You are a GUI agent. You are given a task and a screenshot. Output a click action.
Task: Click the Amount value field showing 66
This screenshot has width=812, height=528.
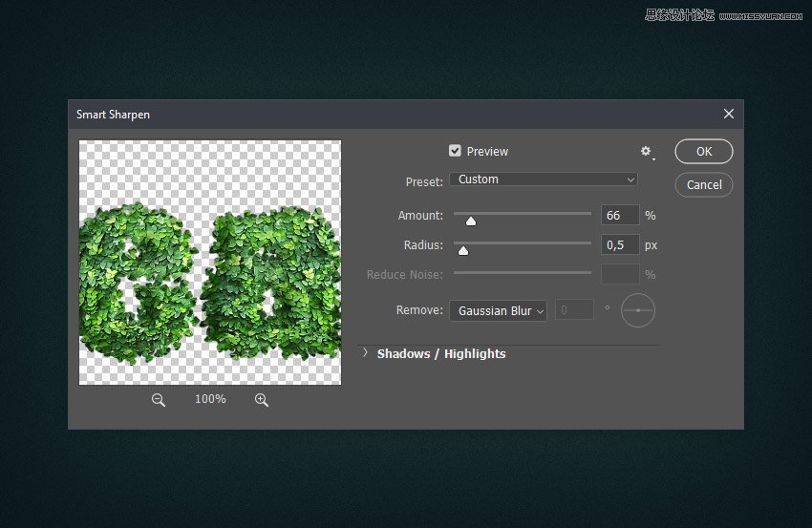click(620, 216)
